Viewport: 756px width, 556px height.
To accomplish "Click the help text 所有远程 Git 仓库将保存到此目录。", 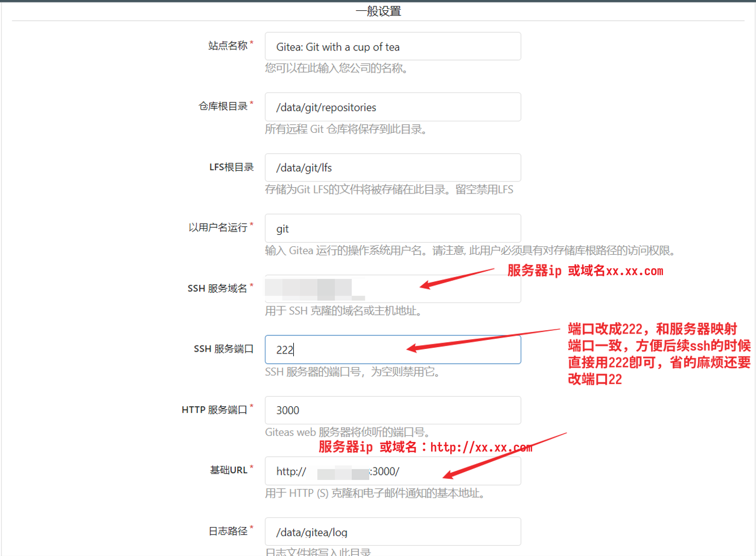I will (x=346, y=129).
